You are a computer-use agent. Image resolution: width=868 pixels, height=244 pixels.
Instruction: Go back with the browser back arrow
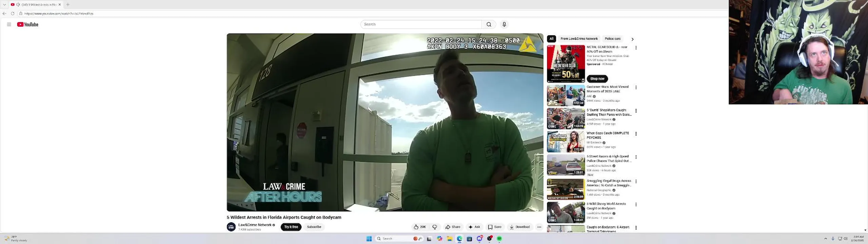click(4, 14)
